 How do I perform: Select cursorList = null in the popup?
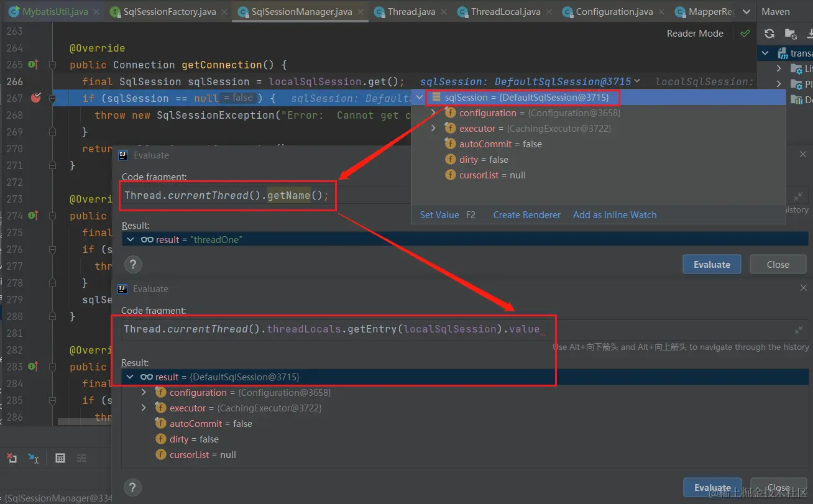pyautogui.click(x=485, y=175)
